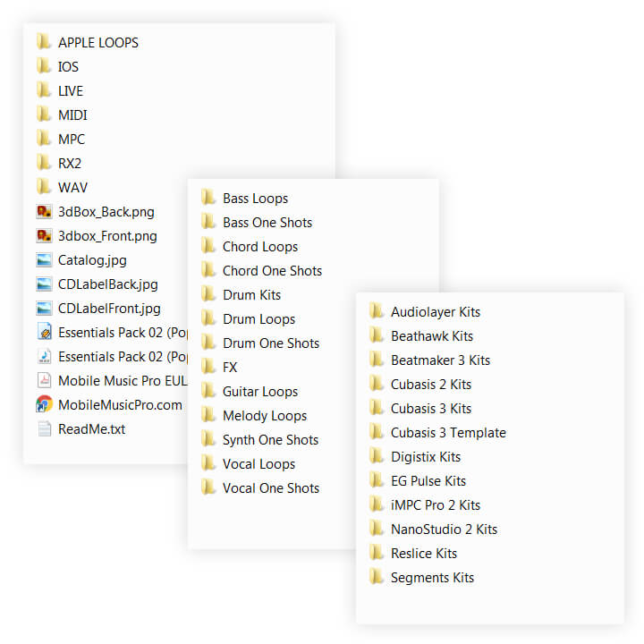Open the MPC folder icon
Viewport: 644px width, 644px height.
coord(44,139)
